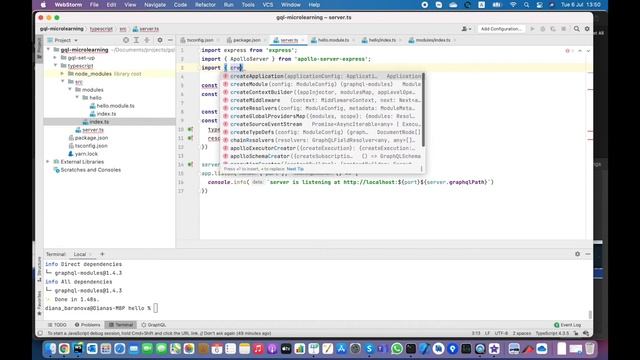Screen dimensions: 640x360
Task: Click the Run arrow in toolbar
Action: click(532, 29)
